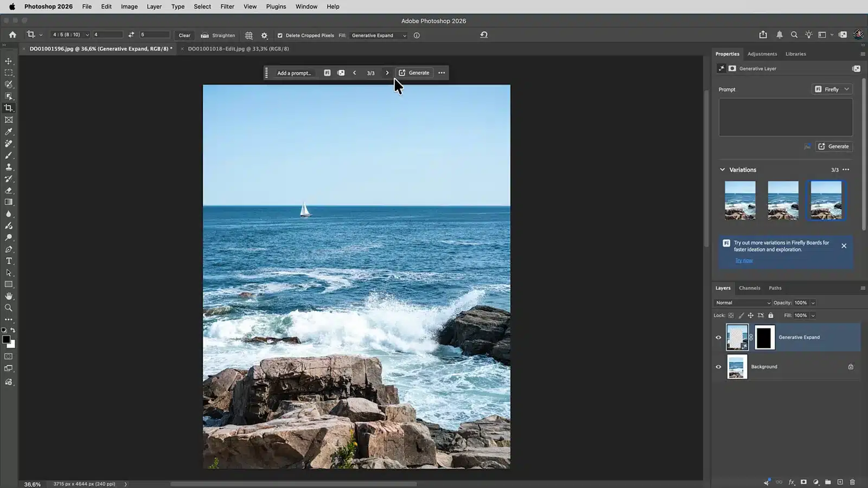Click the Prompt text box in Properties
The image size is (868, 488).
(x=786, y=117)
